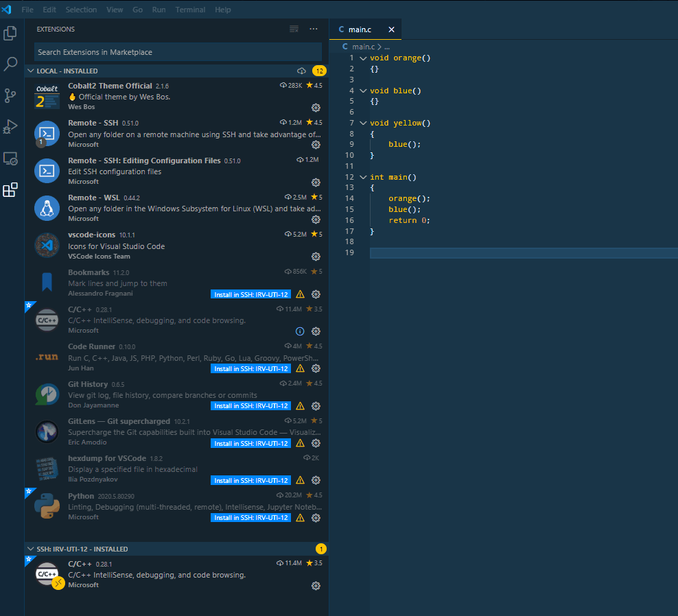
Task: Open the Extensions more actions menu
Action: [314, 29]
